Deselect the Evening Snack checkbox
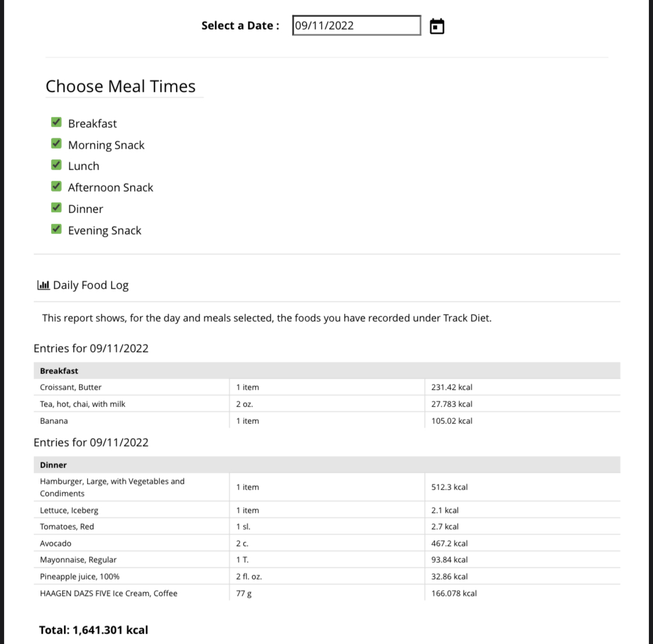The image size is (653, 644). tap(56, 229)
